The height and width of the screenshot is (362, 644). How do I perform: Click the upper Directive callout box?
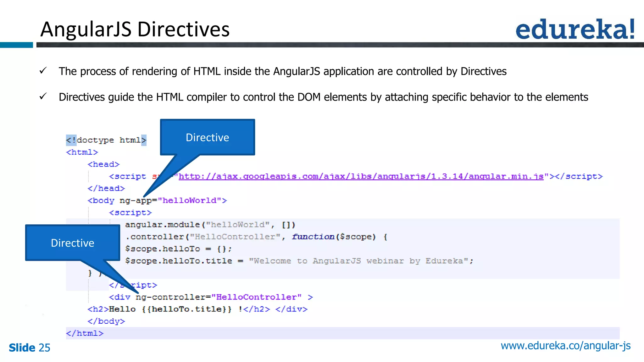coord(207,137)
